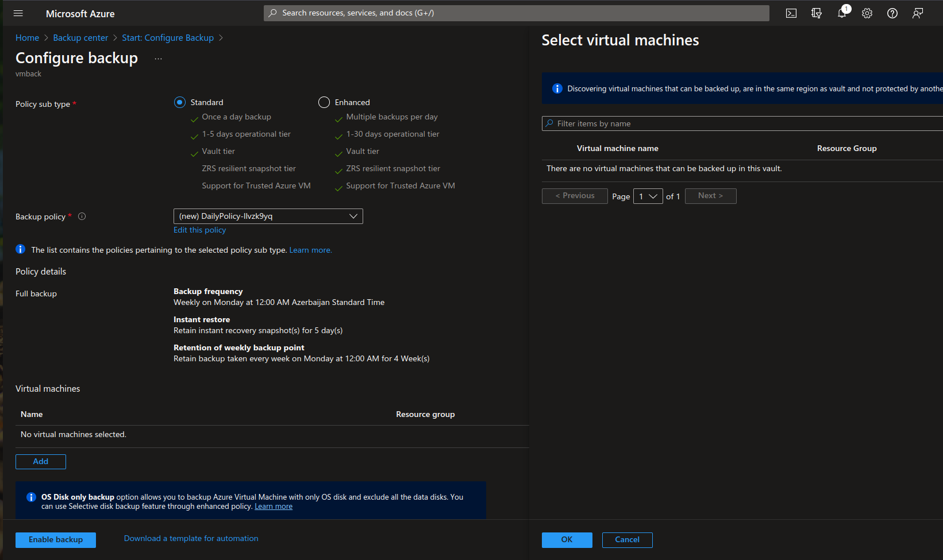The width and height of the screenshot is (943, 560).
Task: Click 'Once a day backup' under Standard
Action: click(237, 117)
